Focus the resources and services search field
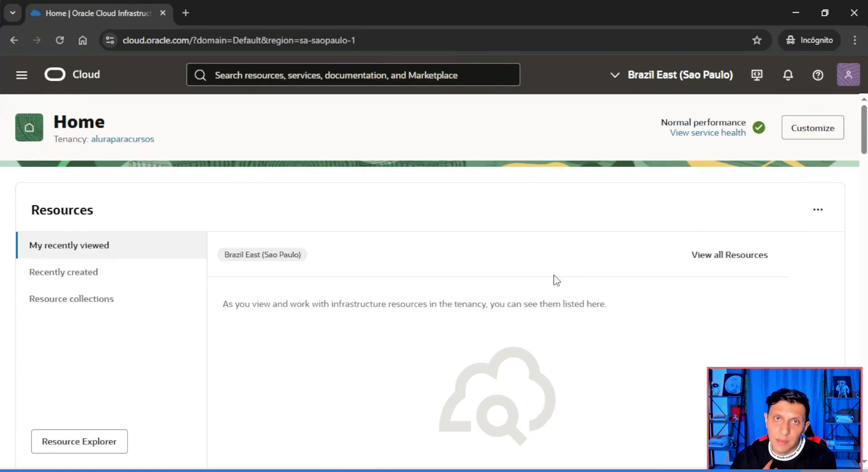 click(x=353, y=75)
